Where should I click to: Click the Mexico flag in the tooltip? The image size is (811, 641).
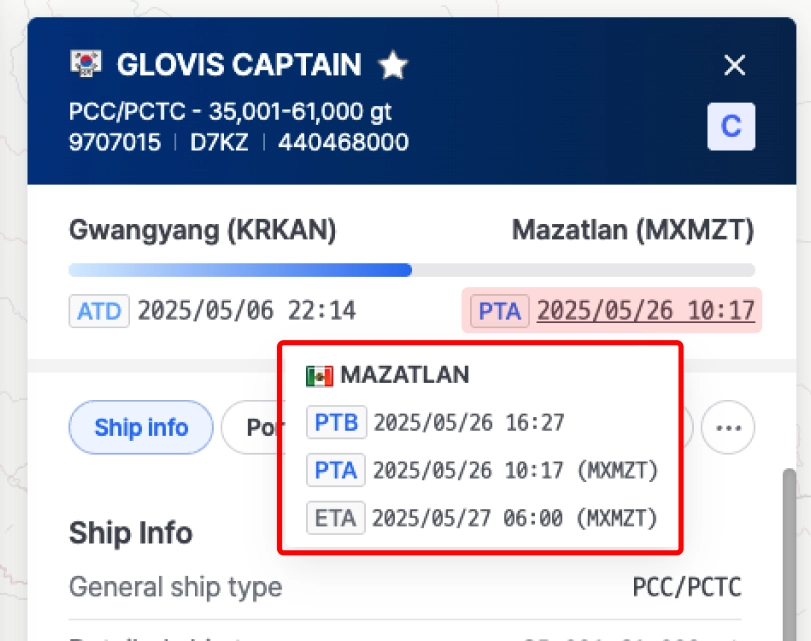319,376
